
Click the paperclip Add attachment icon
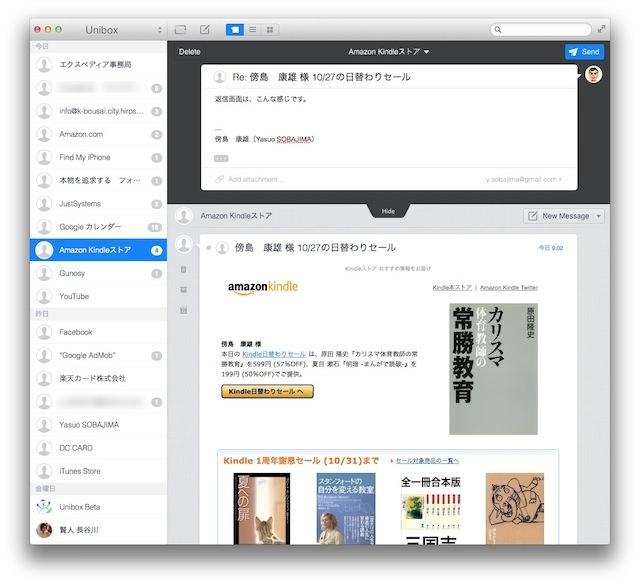219,179
